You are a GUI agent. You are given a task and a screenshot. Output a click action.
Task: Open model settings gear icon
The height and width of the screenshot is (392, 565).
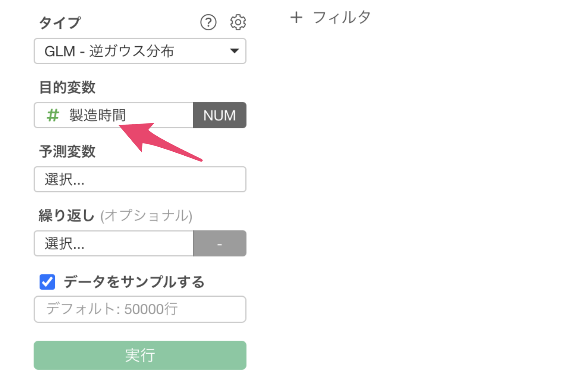pyautogui.click(x=238, y=22)
